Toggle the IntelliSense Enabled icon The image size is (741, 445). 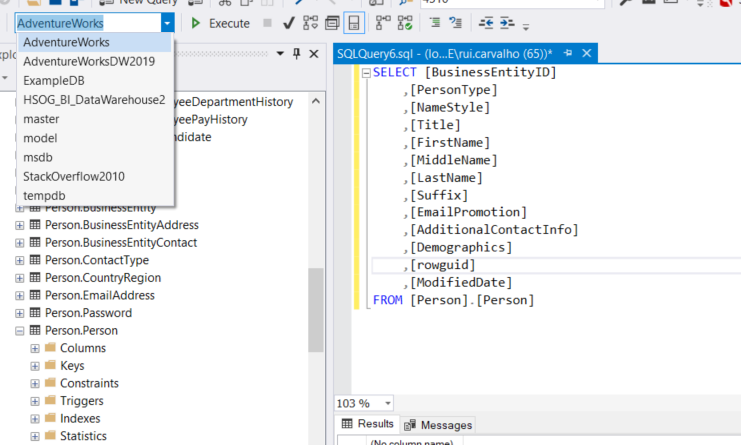click(354, 23)
